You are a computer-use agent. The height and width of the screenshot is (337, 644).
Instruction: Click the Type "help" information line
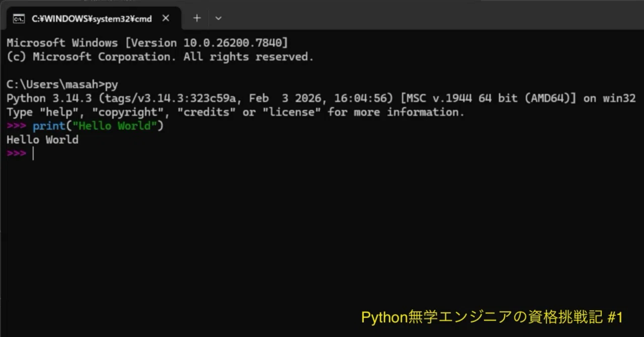(235, 112)
